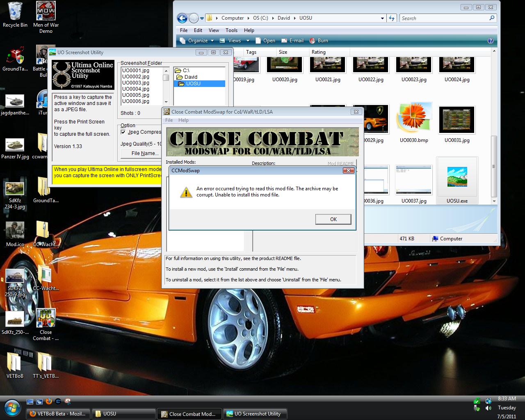This screenshot has width=525, height=420.
Task: Select the Panzer IV.jpg desktop icon
Action: (x=15, y=148)
